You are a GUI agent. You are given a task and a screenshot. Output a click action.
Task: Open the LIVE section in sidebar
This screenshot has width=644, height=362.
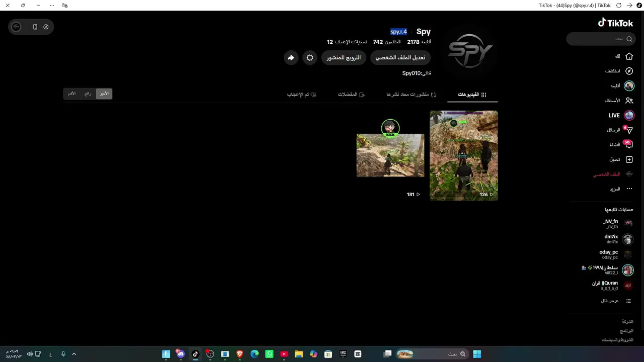point(621,115)
